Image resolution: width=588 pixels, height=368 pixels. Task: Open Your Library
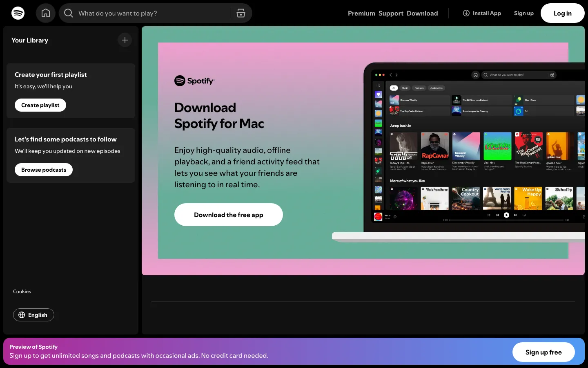click(x=30, y=40)
